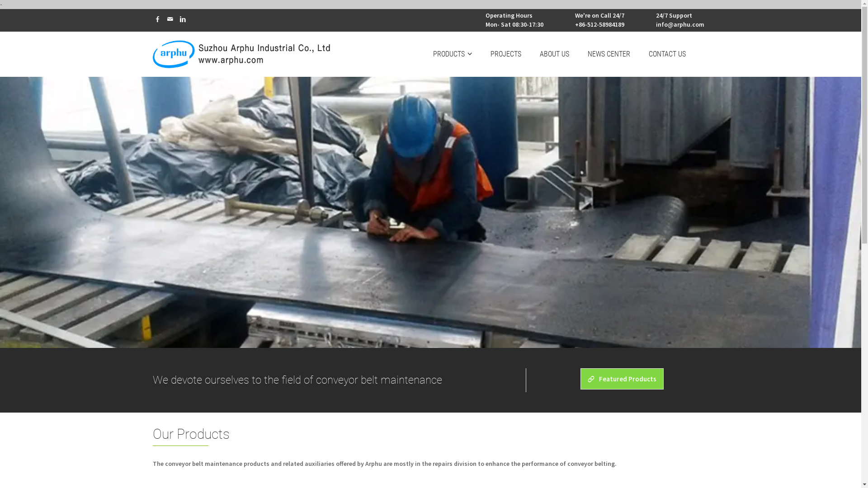The height and width of the screenshot is (488, 868).
Task: Click the Our Products heading
Action: pyautogui.click(x=191, y=434)
